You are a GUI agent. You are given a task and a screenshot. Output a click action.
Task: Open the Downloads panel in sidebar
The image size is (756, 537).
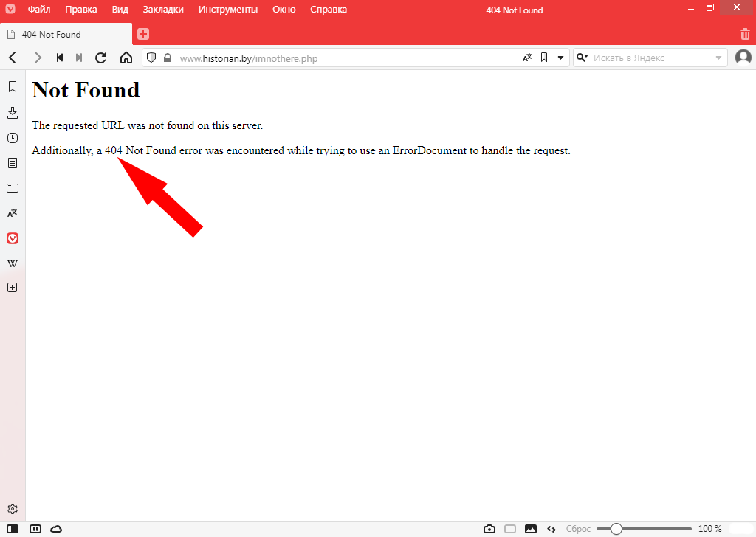coord(12,113)
